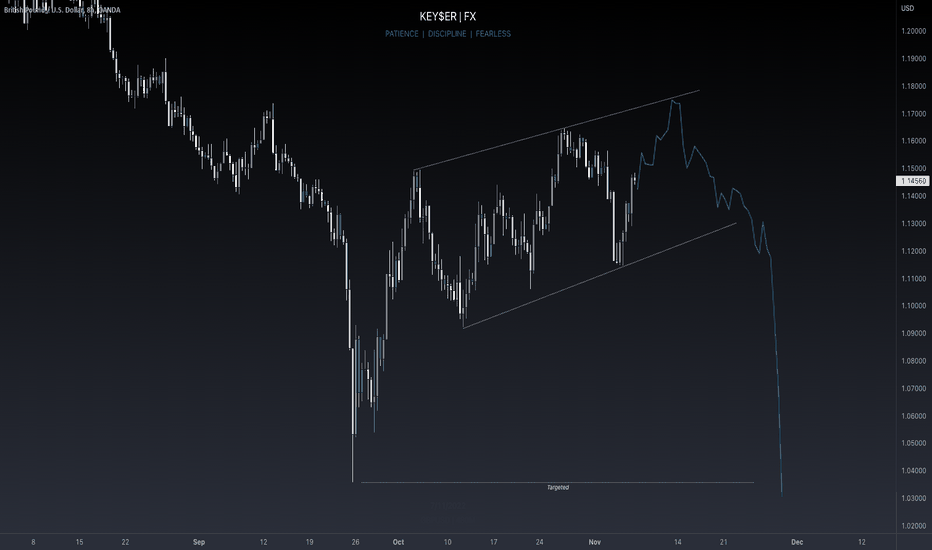The width and height of the screenshot is (932, 550).
Task: Click the KEY$ER | FX chart title
Action: click(x=448, y=17)
